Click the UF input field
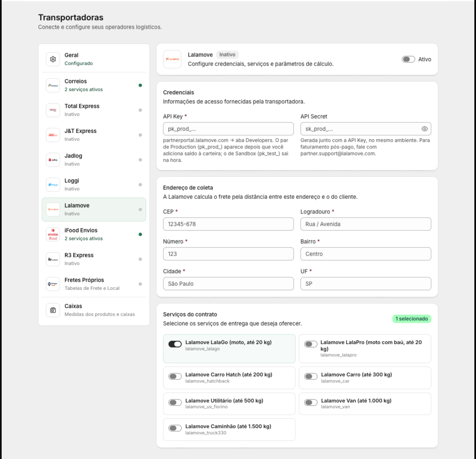Viewport: 476px width, 459px height. click(365, 284)
